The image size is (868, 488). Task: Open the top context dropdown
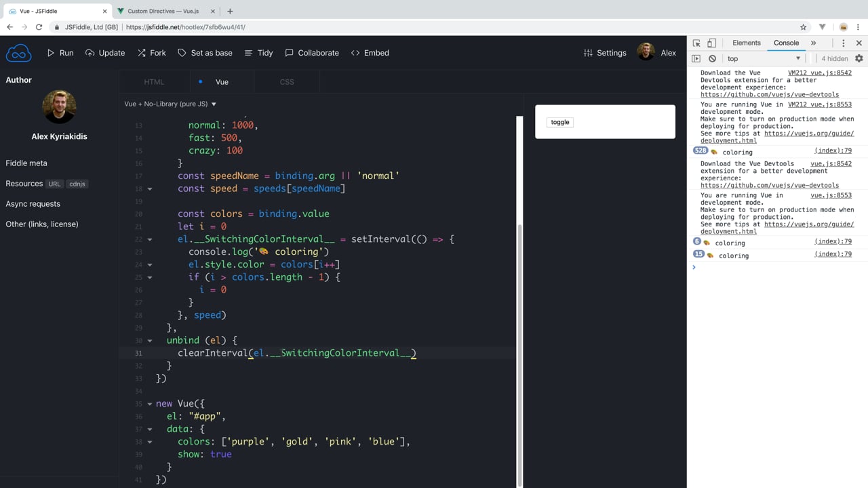tap(764, 58)
